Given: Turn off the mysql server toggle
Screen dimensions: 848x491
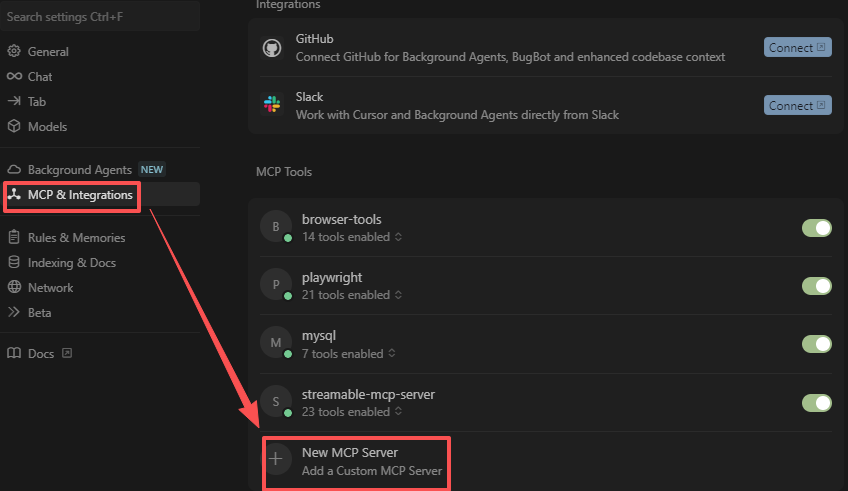Looking at the screenshot, I should pyautogui.click(x=817, y=344).
